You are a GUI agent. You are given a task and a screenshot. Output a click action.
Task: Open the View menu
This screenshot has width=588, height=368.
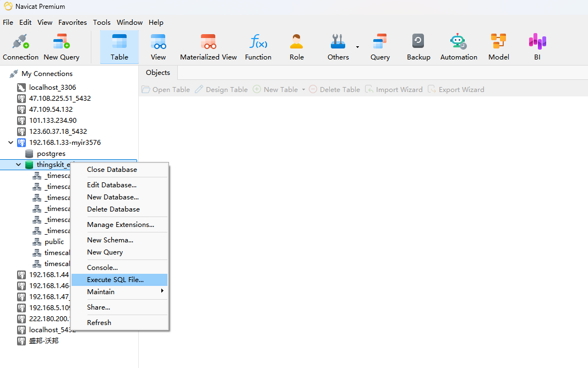tap(45, 23)
